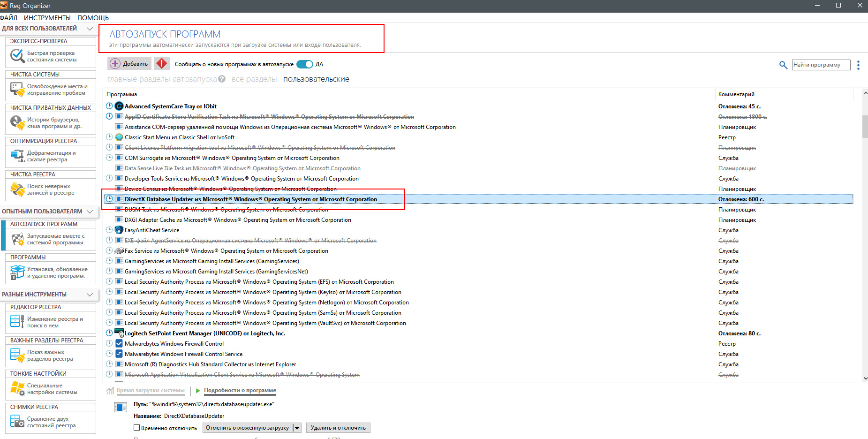Image resolution: width=868 pixels, height=439 pixels.
Task: Open disk cleanup icon under ЧИСТКА СИСТЕМЫ
Action: pos(17,89)
